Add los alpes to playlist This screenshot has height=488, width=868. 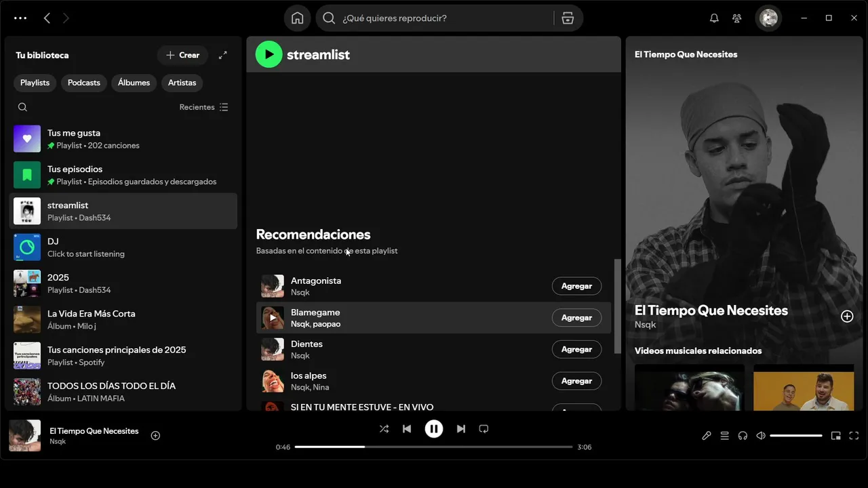[576, 381]
